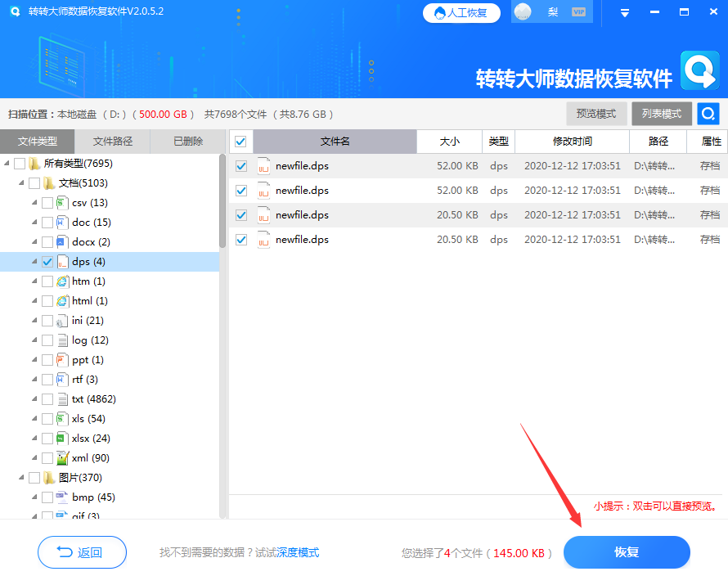Click the user avatar in the title bar
Image resolution: width=728 pixels, height=585 pixels.
[x=521, y=12]
